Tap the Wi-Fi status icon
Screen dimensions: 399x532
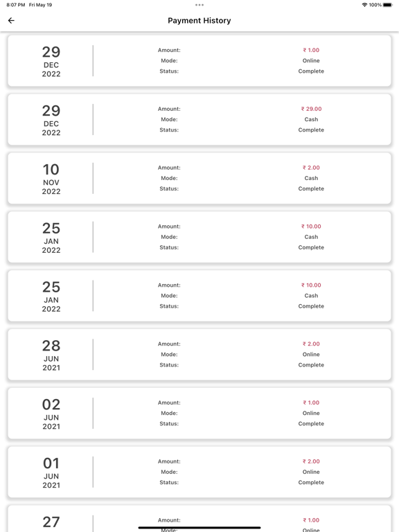click(x=365, y=5)
